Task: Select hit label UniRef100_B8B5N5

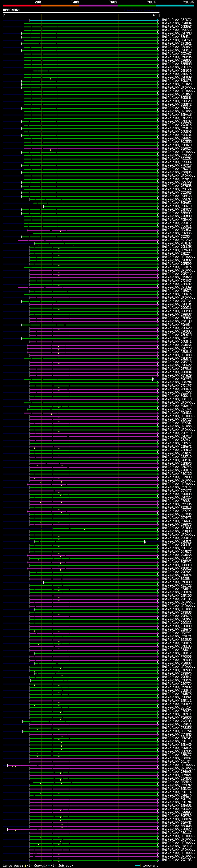Action: 177,64
